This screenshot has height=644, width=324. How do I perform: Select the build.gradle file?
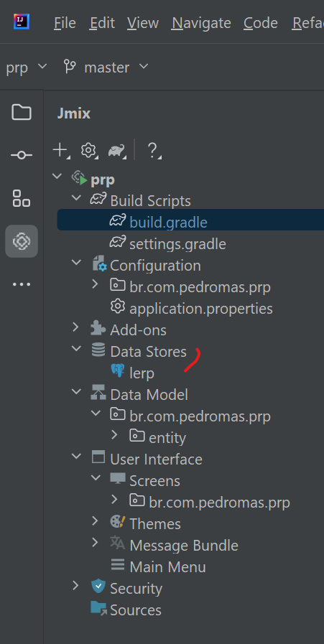[168, 222]
